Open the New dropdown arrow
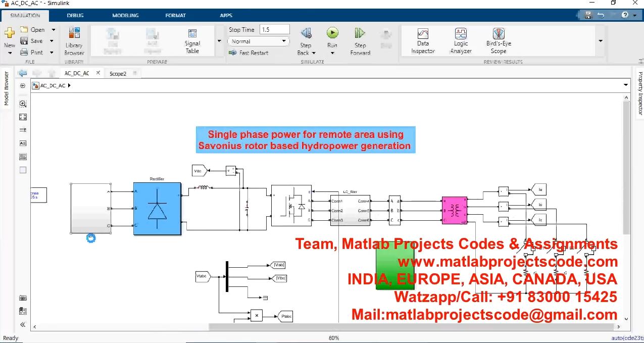 9,53
